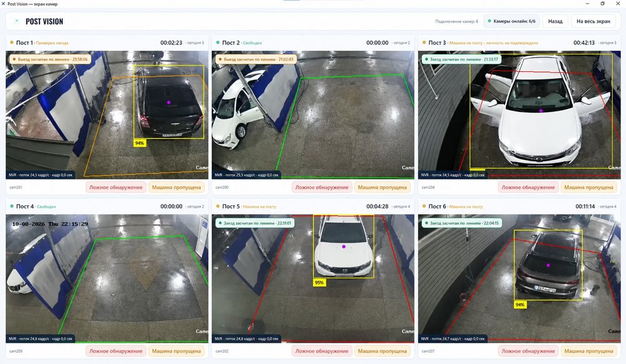Click the Назад button

click(x=555, y=21)
